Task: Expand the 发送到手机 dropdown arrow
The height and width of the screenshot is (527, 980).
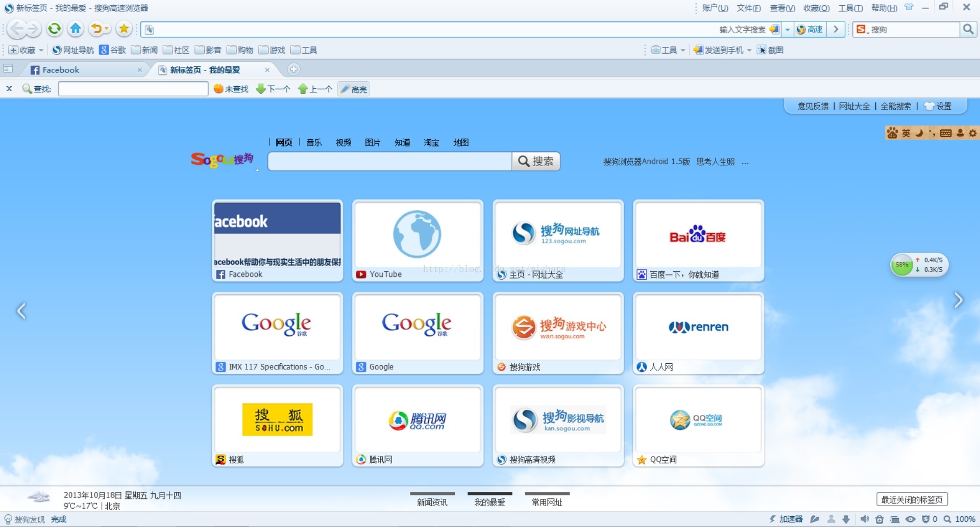Action: (x=749, y=49)
